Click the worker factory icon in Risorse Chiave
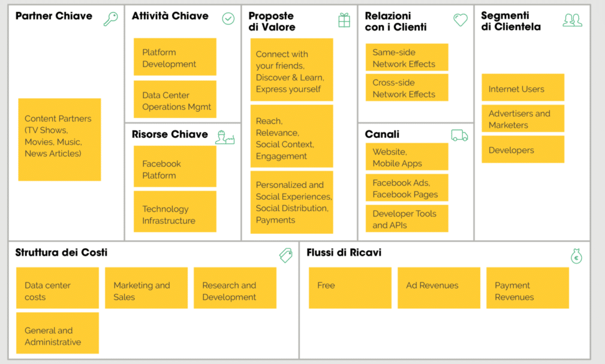The width and height of the screenshot is (605, 364). [225, 137]
